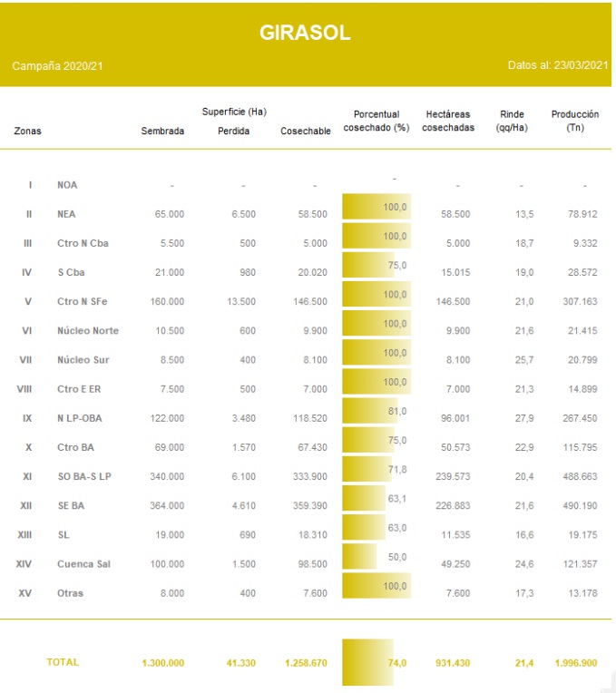Click the Producción (Tn) column header
Screen dimensions: 616x693
(574, 121)
